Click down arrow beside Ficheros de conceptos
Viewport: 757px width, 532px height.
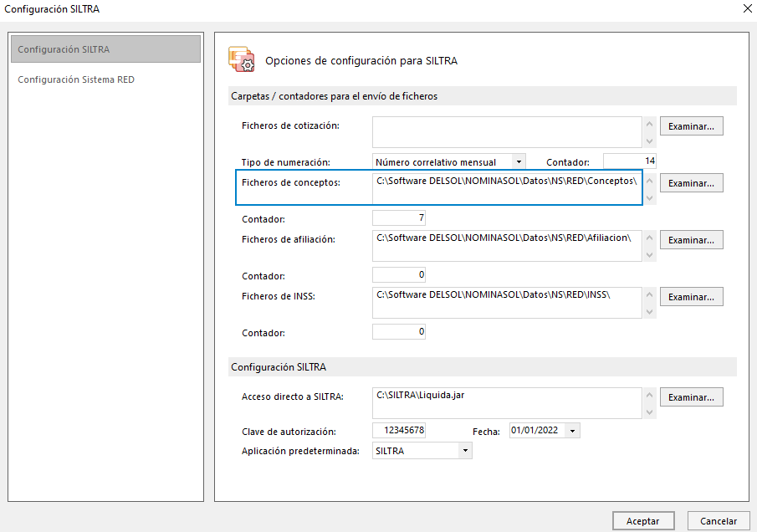click(650, 197)
